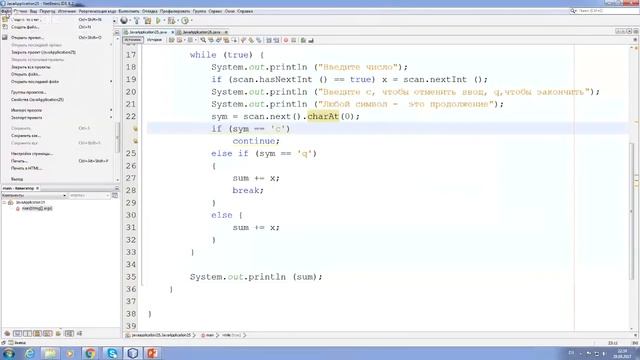Image resolution: width=640 pixels, height=360 pixels.
Task: Choose 'Сохранить как...' in the File menu
Action: point(26,136)
